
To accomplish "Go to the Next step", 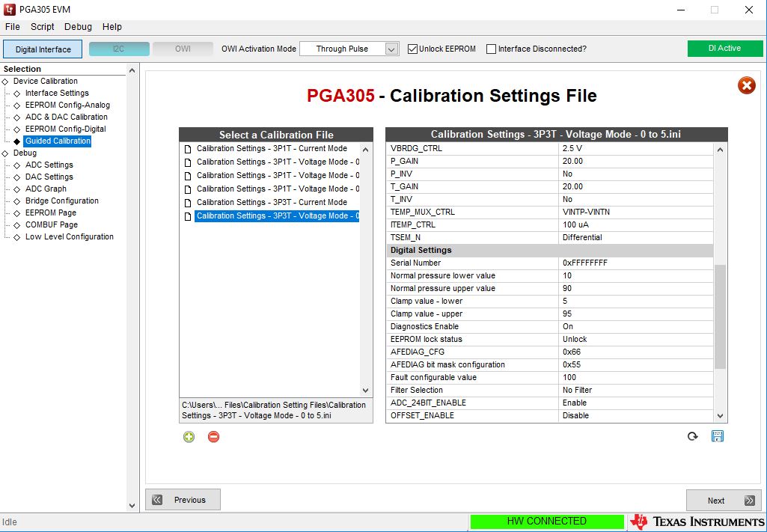I will [724, 501].
